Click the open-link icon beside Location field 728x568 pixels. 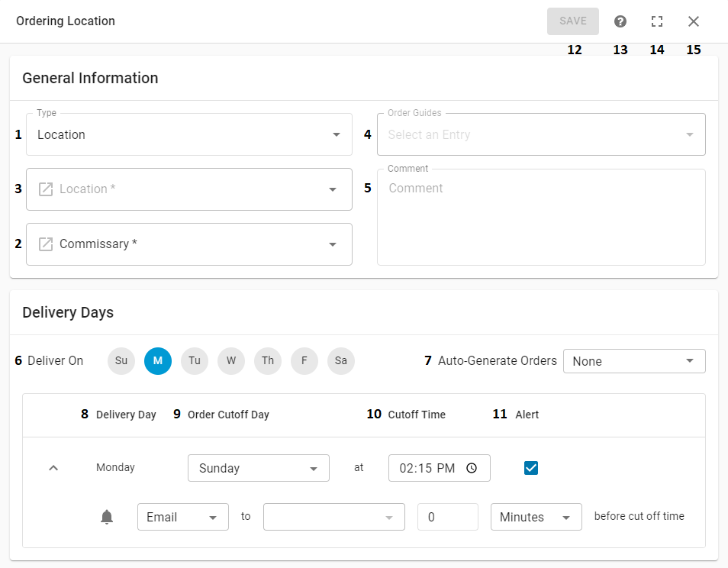click(46, 189)
